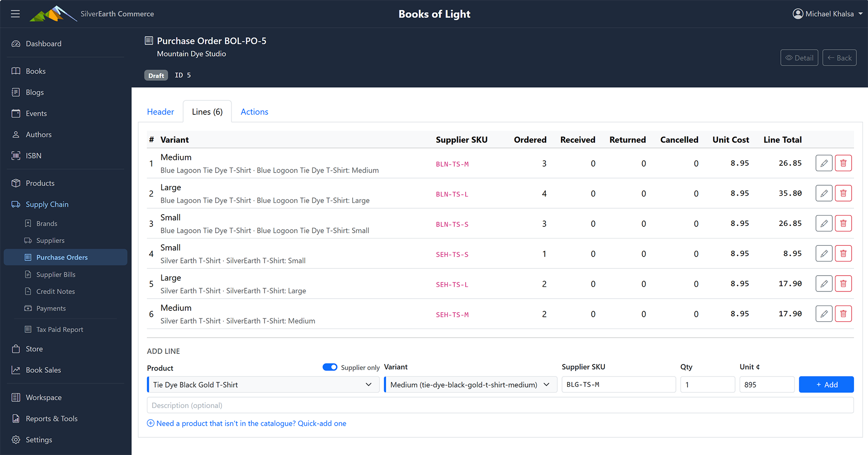Edit line 1 BLN-TS-M

[x=824, y=163]
